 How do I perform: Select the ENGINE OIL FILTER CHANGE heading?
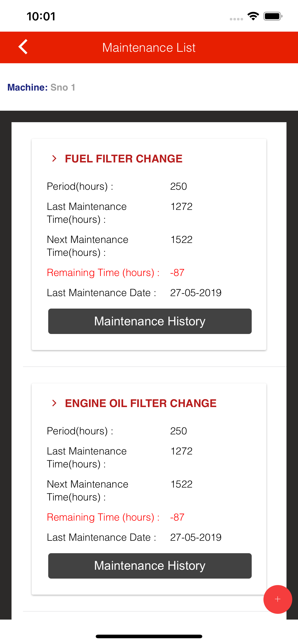pyautogui.click(x=141, y=403)
